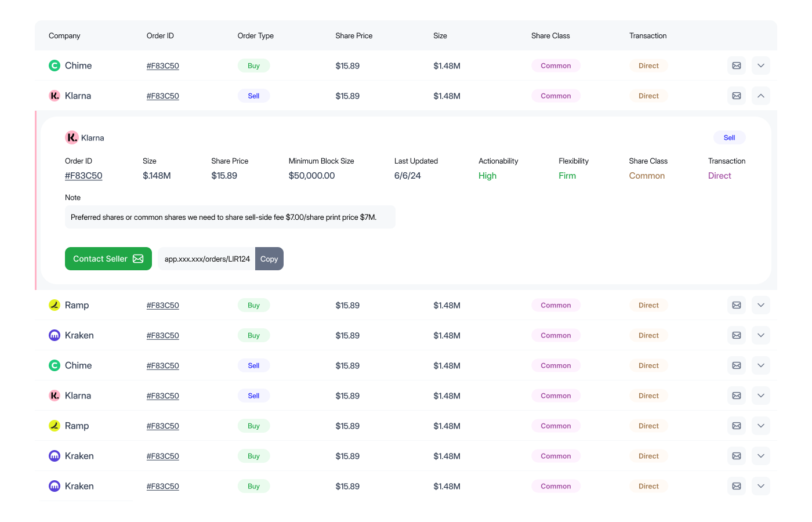Click the note text about preferred shares
The width and height of the screenshot is (812, 522).
224,217
